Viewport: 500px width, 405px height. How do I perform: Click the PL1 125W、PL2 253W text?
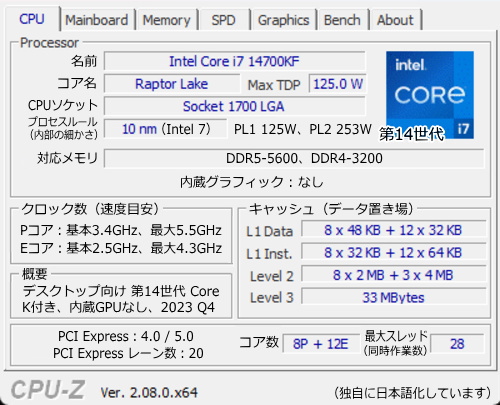click(303, 129)
